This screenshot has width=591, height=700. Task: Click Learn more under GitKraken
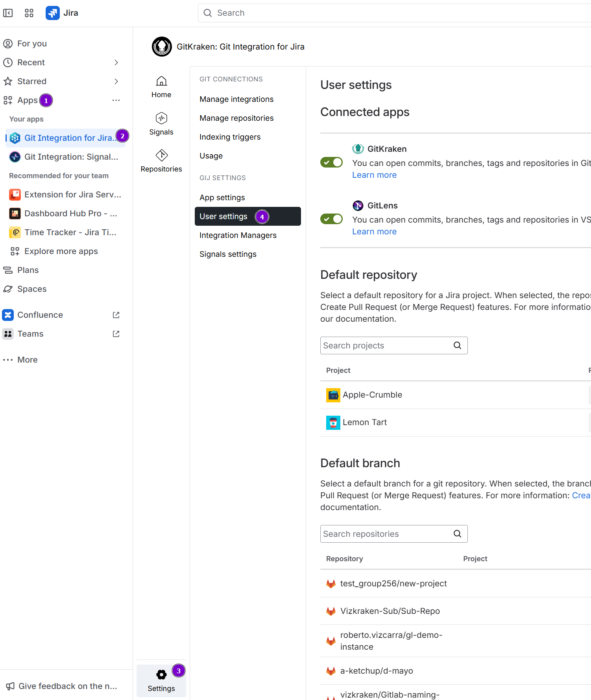(374, 175)
